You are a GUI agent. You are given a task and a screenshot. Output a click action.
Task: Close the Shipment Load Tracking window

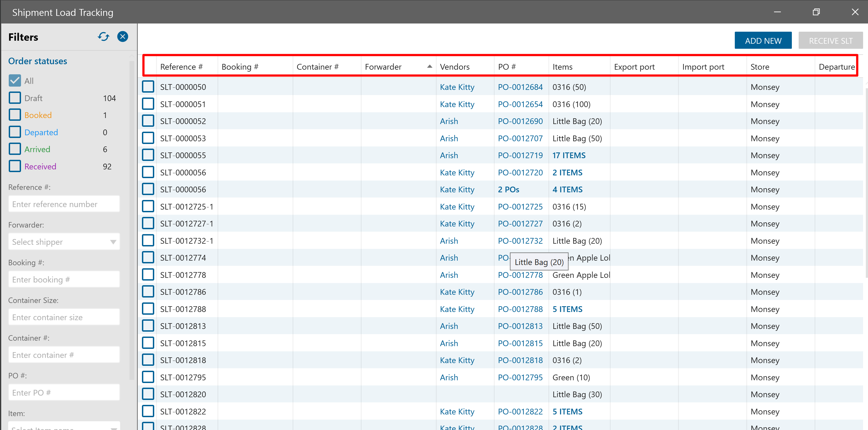[x=855, y=12]
